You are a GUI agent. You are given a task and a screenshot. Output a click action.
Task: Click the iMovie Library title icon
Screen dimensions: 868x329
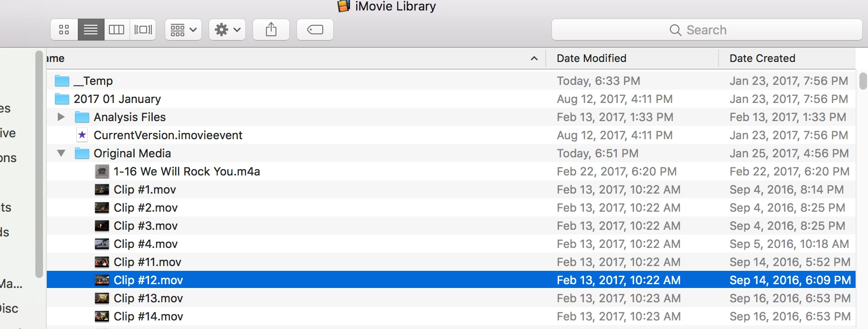click(344, 6)
